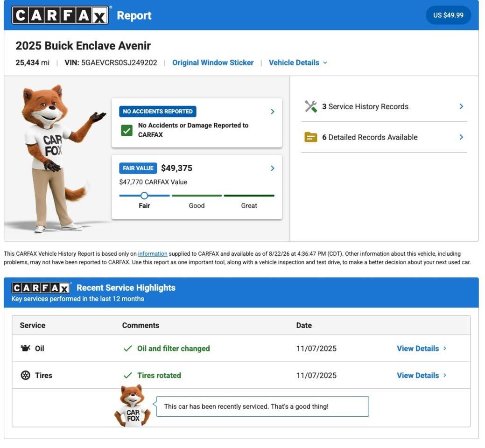Click the yellow folder detailed records icon
Screen dimensions: 485x448
point(310,137)
